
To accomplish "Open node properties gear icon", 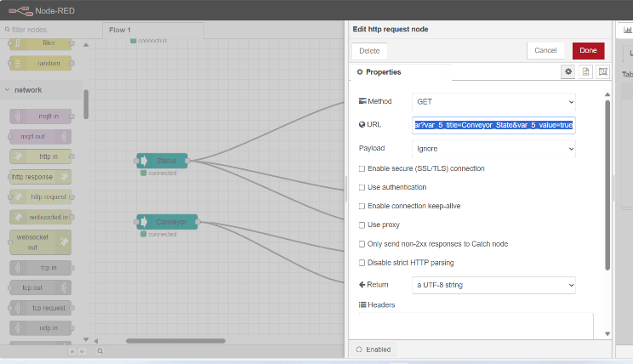I will [x=568, y=71].
